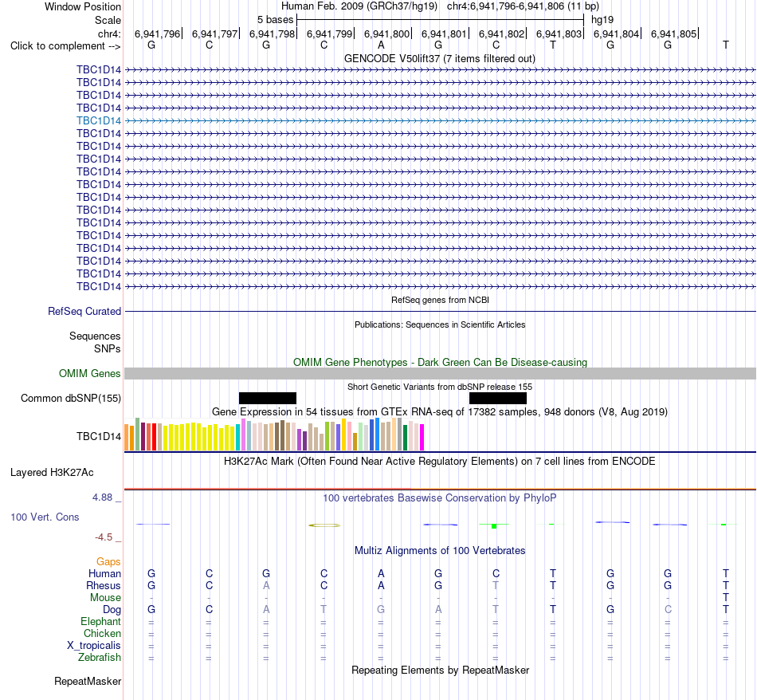
Task: Click the RepeatMasker track label
Action: (88, 681)
